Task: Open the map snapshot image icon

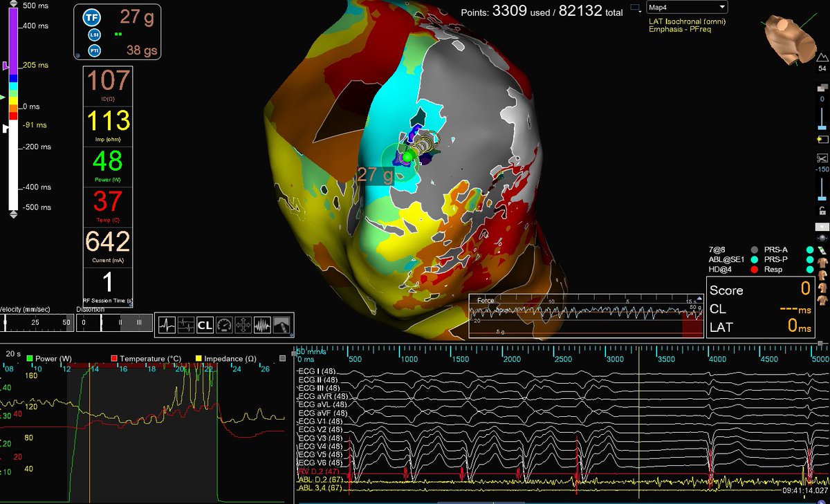Action: [x=280, y=325]
